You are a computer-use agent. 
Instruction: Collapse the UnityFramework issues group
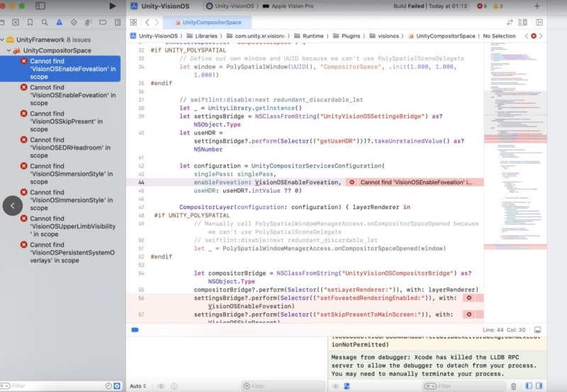4,40
